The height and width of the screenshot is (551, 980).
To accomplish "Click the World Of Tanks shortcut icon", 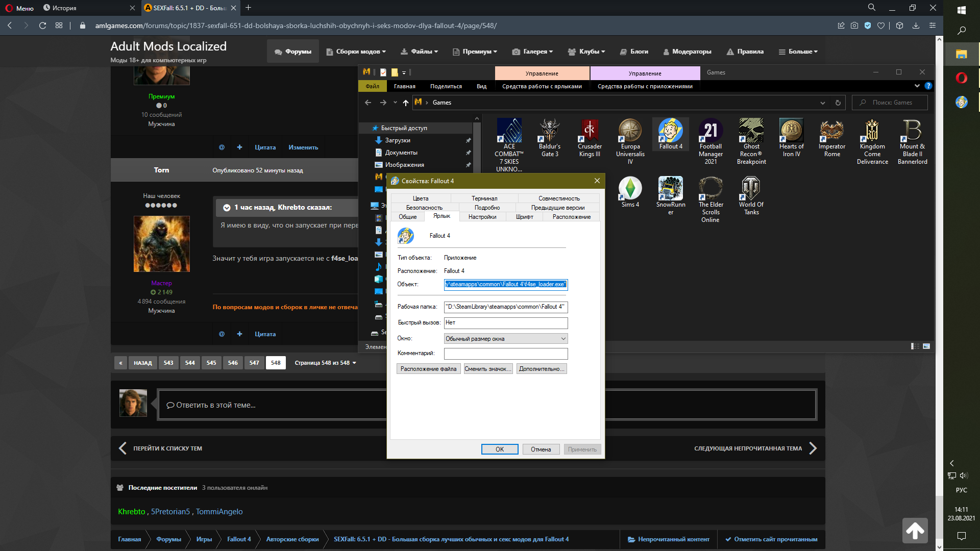I will pyautogui.click(x=751, y=189).
